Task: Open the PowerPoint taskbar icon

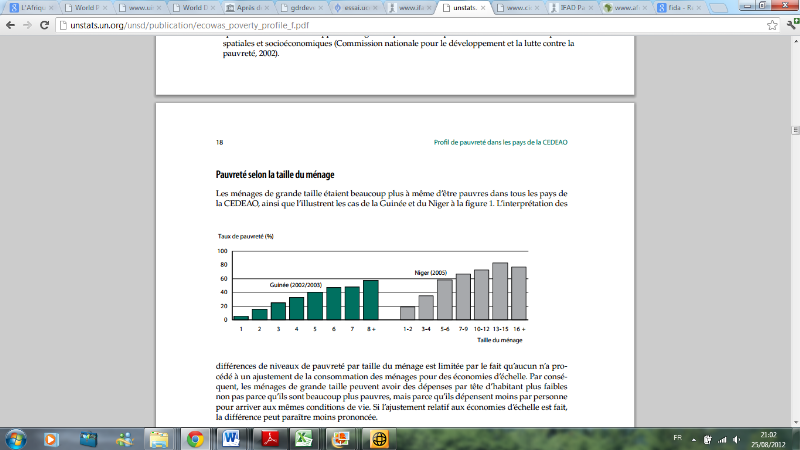Action: coord(340,439)
